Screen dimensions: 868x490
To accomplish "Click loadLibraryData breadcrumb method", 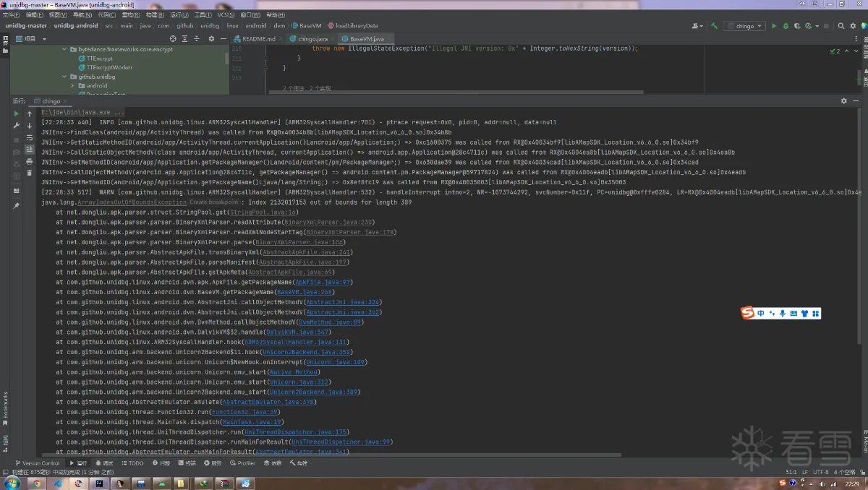I will click(x=352, y=26).
